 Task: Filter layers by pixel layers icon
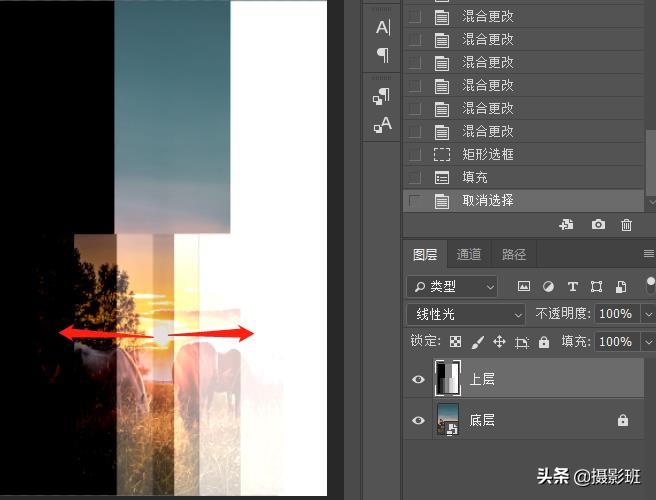click(524, 287)
